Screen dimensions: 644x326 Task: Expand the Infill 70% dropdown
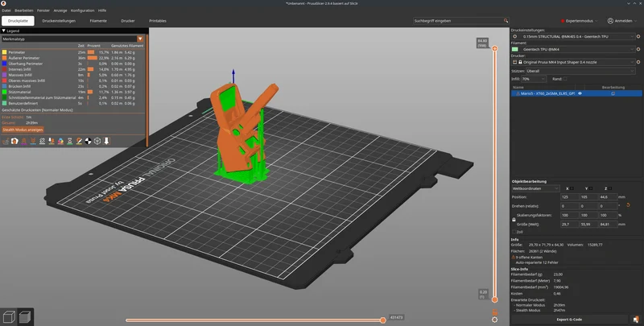[534, 79]
